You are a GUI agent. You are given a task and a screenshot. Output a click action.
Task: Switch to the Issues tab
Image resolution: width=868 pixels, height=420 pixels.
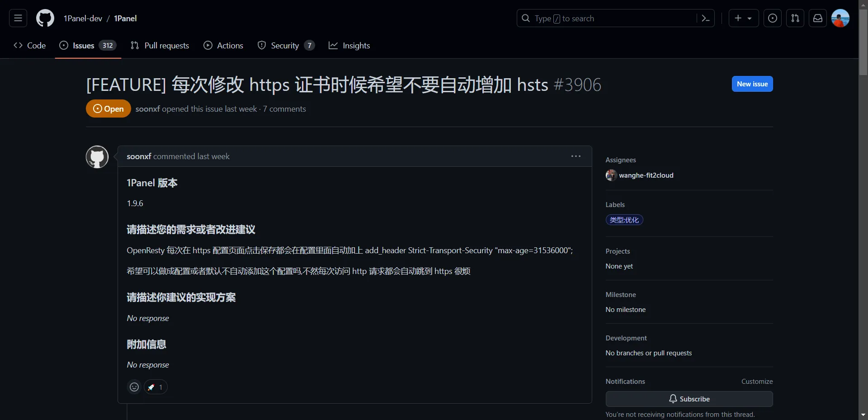tap(88, 45)
